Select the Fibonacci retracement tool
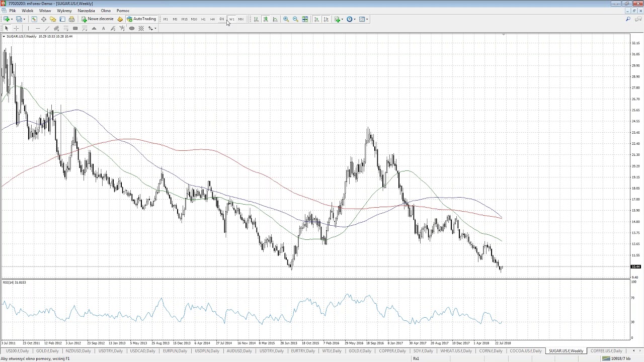Image resolution: width=644 pixels, height=362 pixels. coord(66,28)
